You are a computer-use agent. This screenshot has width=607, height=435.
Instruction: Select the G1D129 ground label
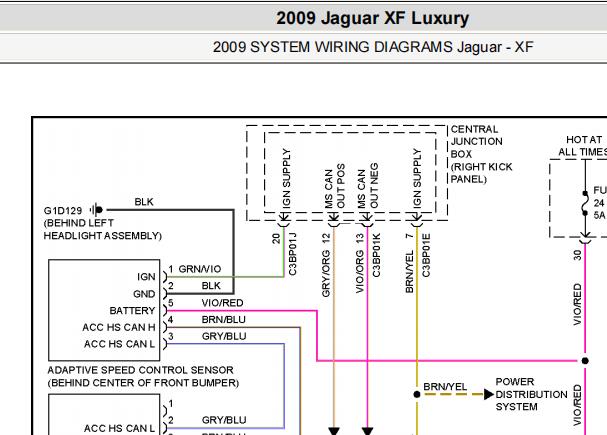click(63, 211)
